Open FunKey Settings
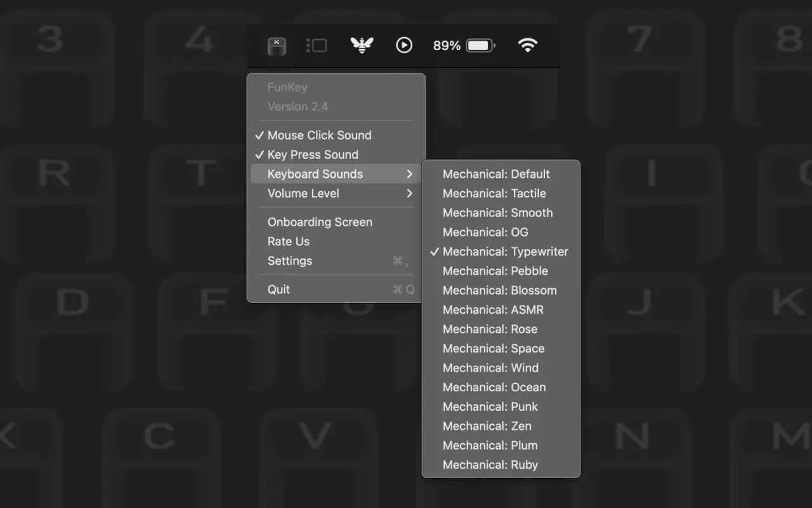 [290, 261]
